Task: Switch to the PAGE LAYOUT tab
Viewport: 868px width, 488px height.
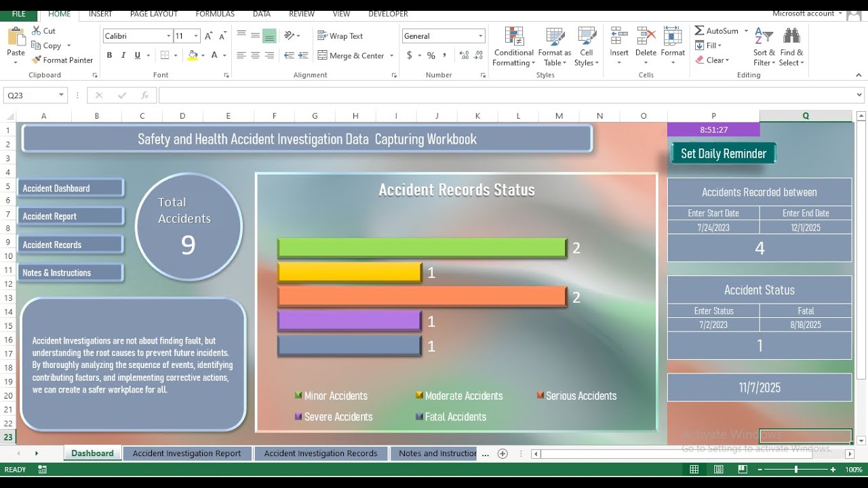Action: (154, 14)
